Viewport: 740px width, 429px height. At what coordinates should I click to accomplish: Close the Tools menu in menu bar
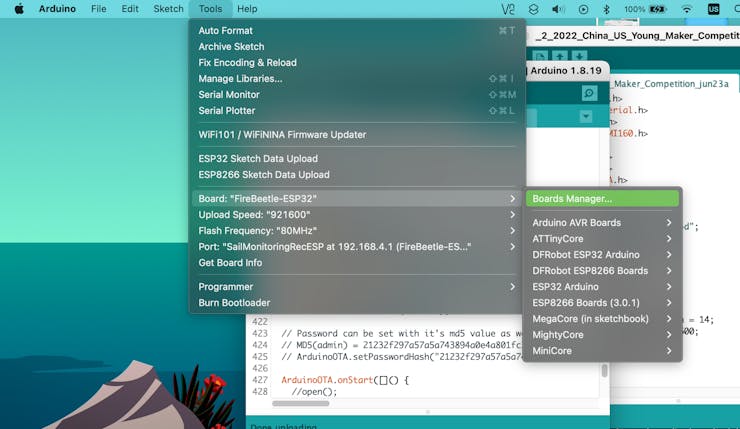point(210,9)
